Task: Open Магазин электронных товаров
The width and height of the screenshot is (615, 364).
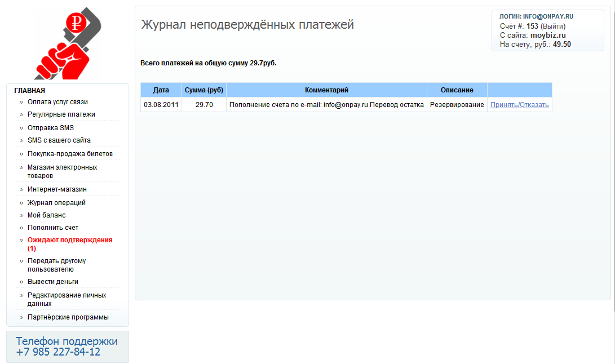Action: click(x=62, y=171)
